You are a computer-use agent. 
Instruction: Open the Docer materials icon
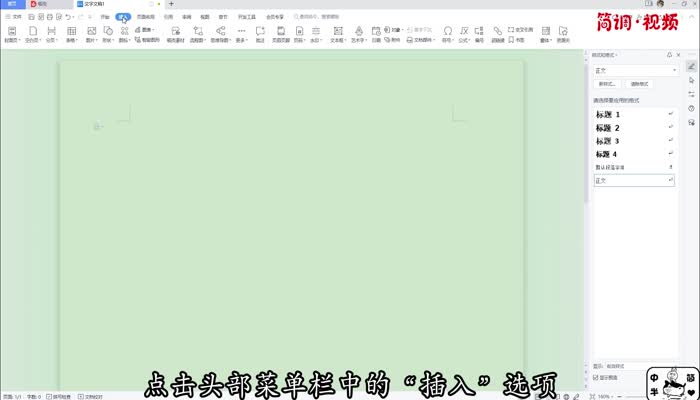pyautogui.click(x=175, y=34)
